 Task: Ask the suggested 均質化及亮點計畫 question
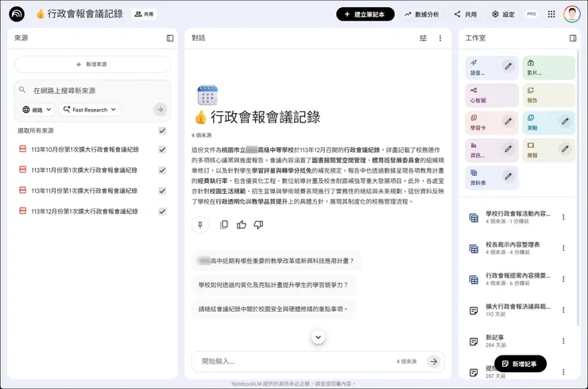(x=273, y=285)
